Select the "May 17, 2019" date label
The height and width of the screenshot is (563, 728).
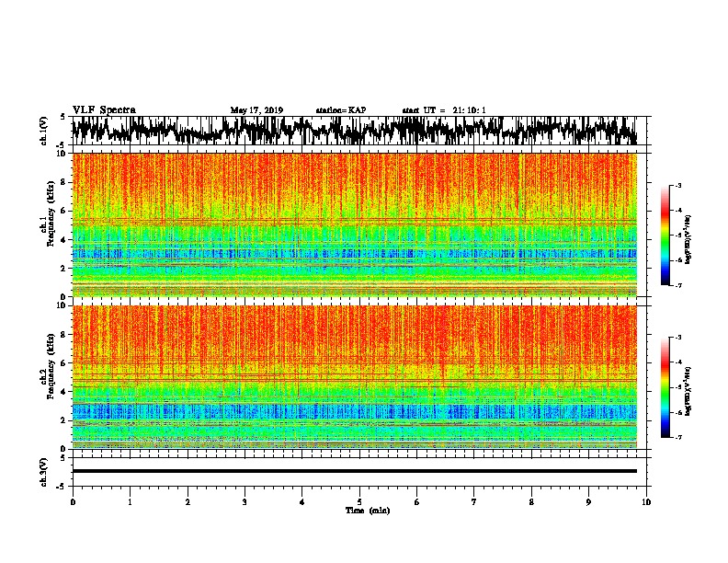coord(256,110)
